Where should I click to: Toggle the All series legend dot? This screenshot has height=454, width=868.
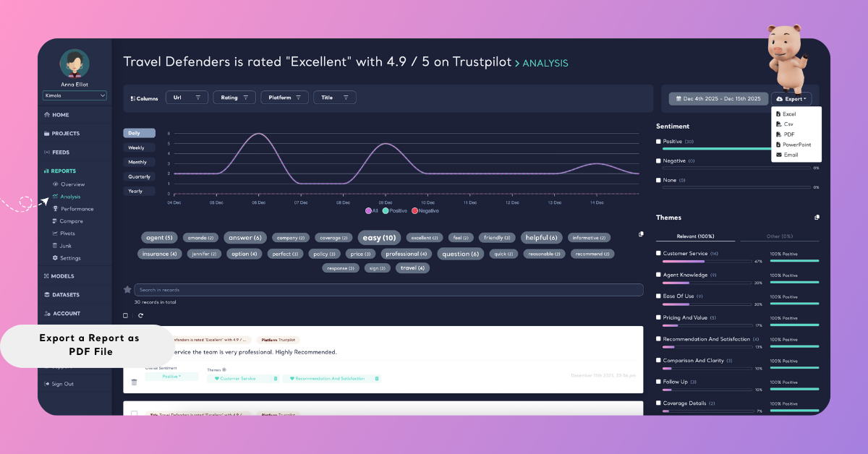(x=368, y=210)
